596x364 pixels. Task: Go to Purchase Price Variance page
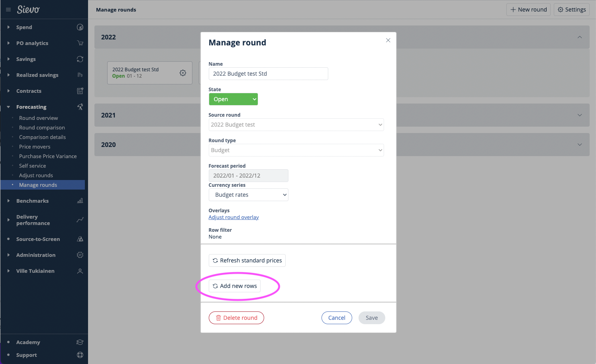pos(48,156)
